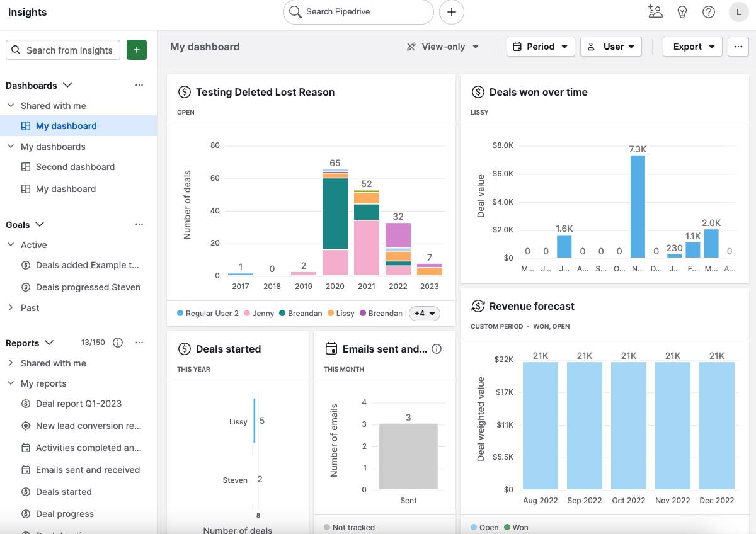Click Jenny's pink color dot in the legend
Image resolution: width=756 pixels, height=534 pixels.
pos(247,313)
